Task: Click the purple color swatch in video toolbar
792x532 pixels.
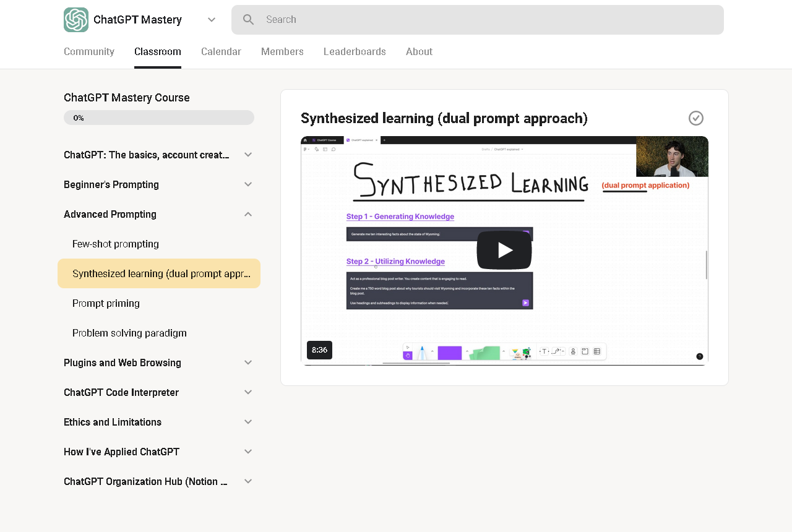Action: 450,353
